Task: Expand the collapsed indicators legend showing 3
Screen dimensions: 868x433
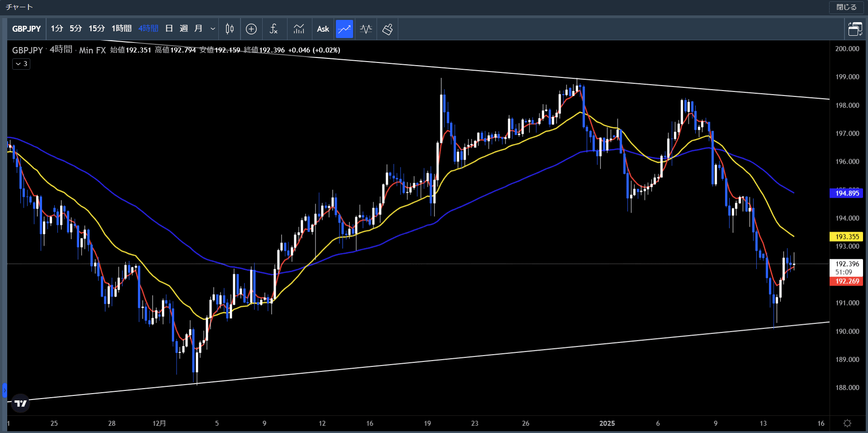Action: point(21,64)
